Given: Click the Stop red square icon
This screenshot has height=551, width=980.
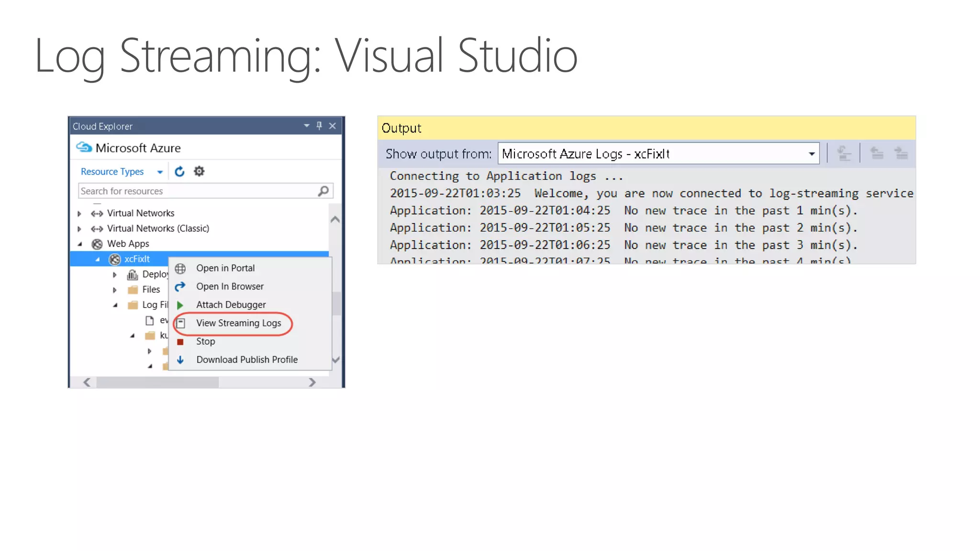Looking at the screenshot, I should pyautogui.click(x=180, y=342).
